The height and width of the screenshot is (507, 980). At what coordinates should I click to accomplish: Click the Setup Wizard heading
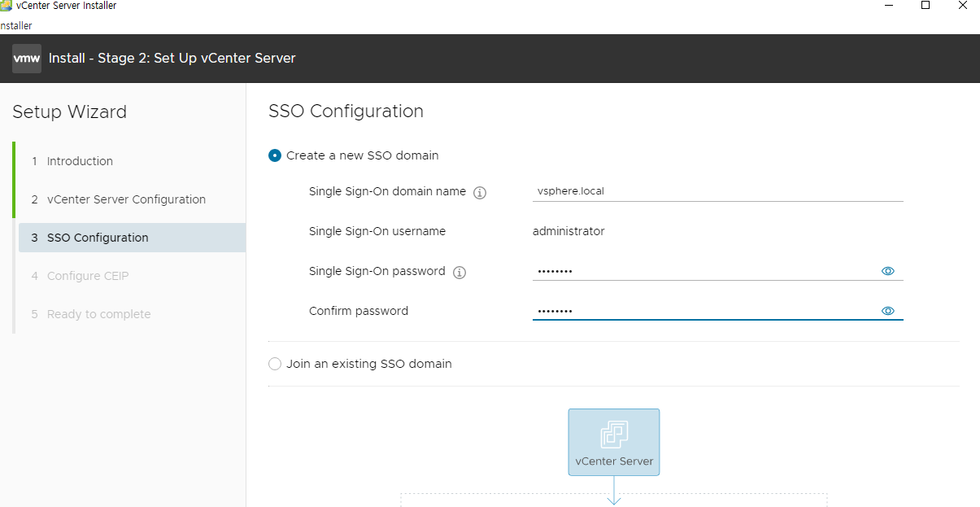click(69, 112)
